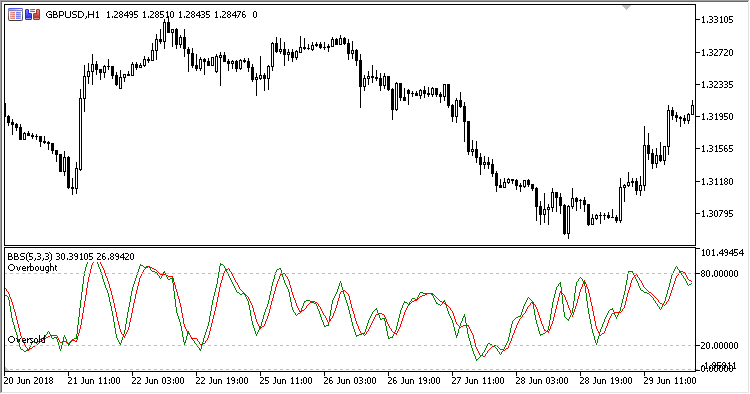Click the 26 Jun 03:00 time label
This screenshot has width=750, height=394.
pyautogui.click(x=350, y=381)
